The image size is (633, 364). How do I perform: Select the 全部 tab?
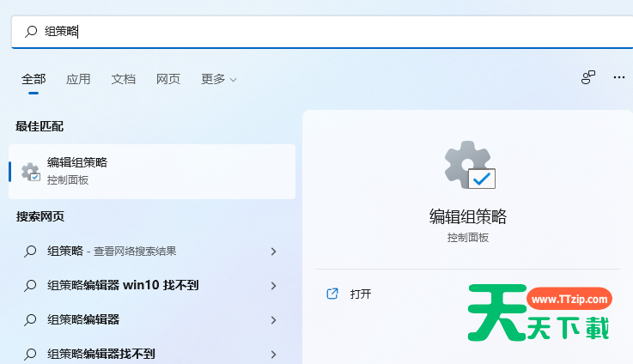click(33, 79)
